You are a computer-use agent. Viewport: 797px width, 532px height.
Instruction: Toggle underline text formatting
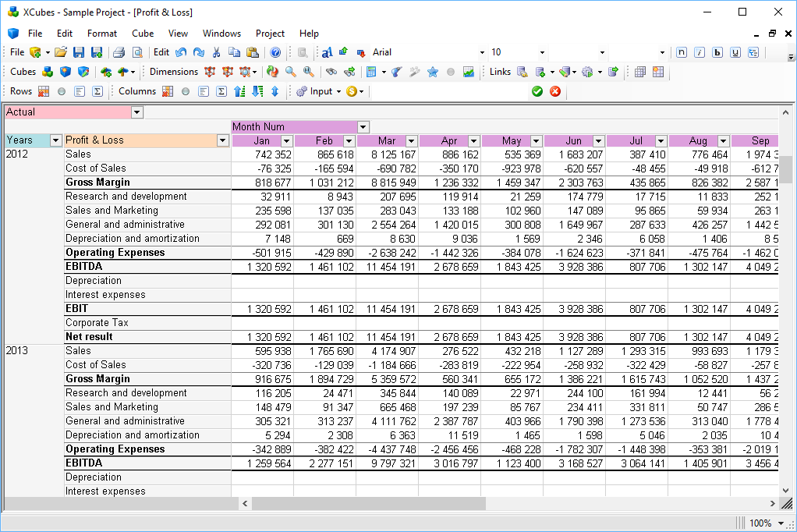735,52
